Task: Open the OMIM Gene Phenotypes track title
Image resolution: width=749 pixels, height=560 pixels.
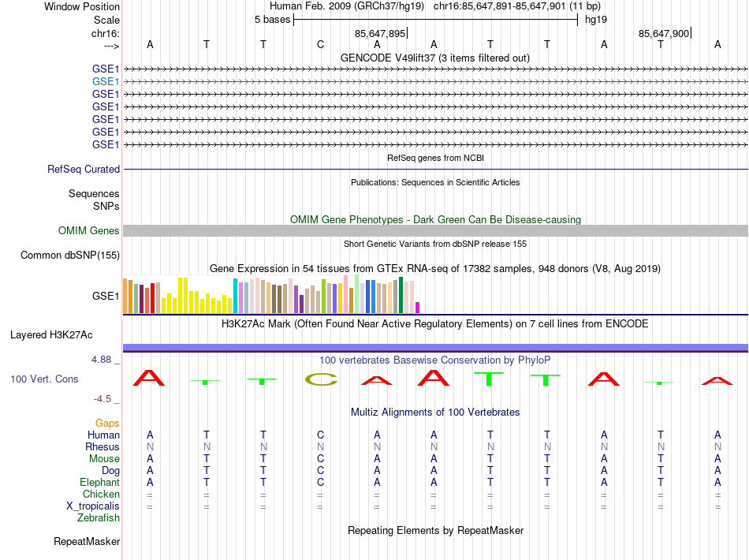Action: pyautogui.click(x=435, y=219)
